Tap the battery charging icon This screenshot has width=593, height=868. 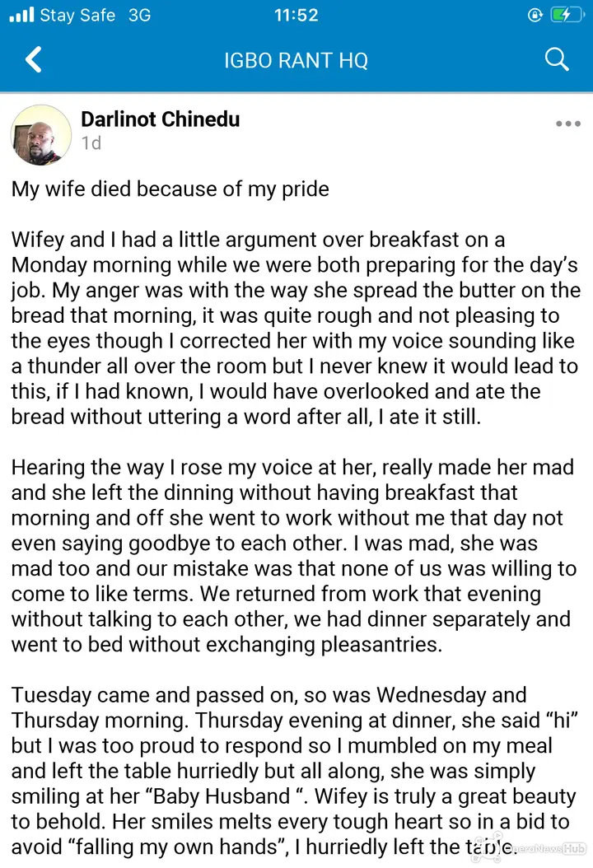point(567,15)
